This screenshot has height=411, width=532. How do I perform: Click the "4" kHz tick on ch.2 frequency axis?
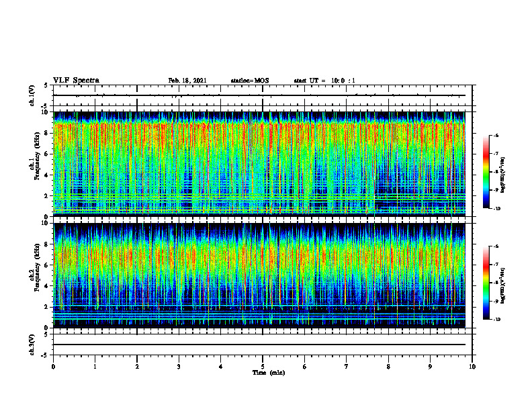(x=47, y=286)
